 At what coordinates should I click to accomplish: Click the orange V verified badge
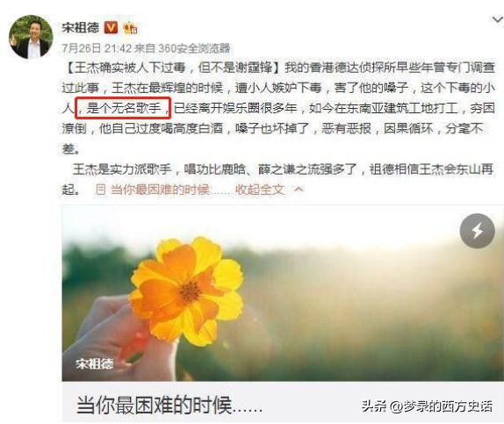(x=111, y=27)
